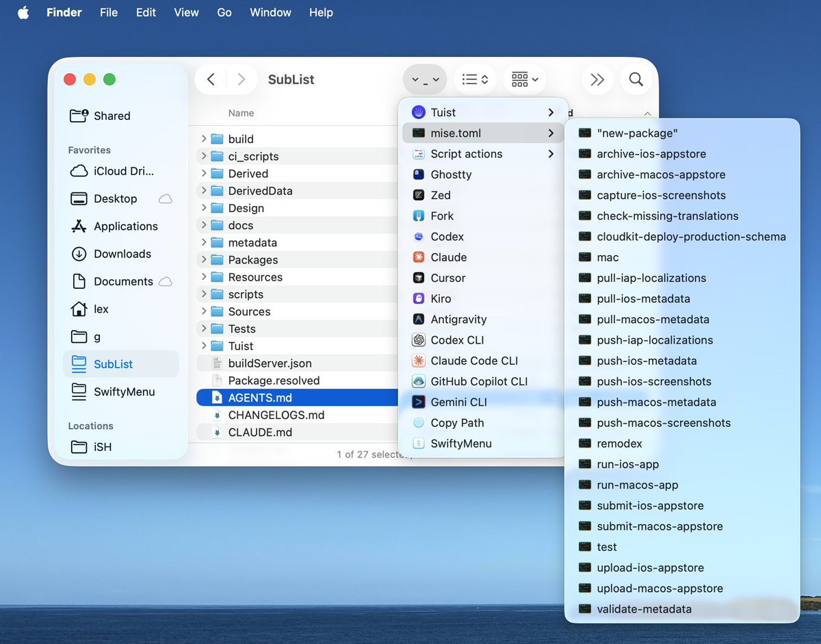Sort by the Name column header
The image size is (821, 644).
pos(241,113)
